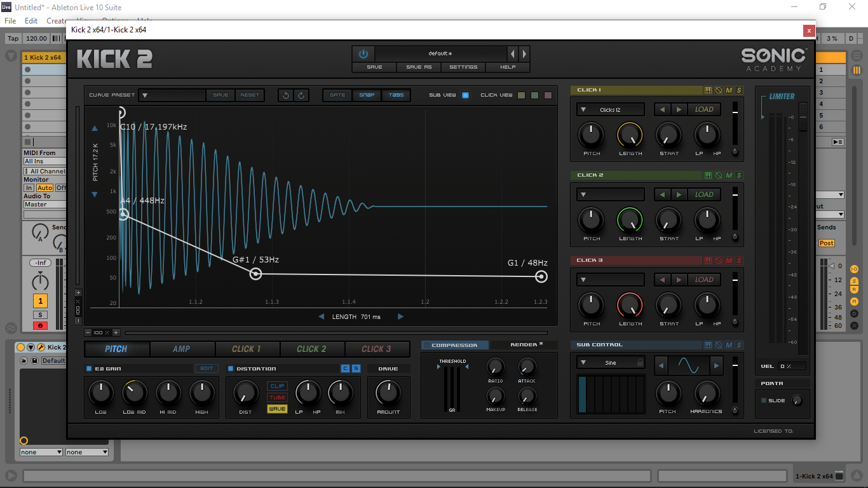Select the Clip distortion type
868x488 pixels.
click(x=277, y=386)
